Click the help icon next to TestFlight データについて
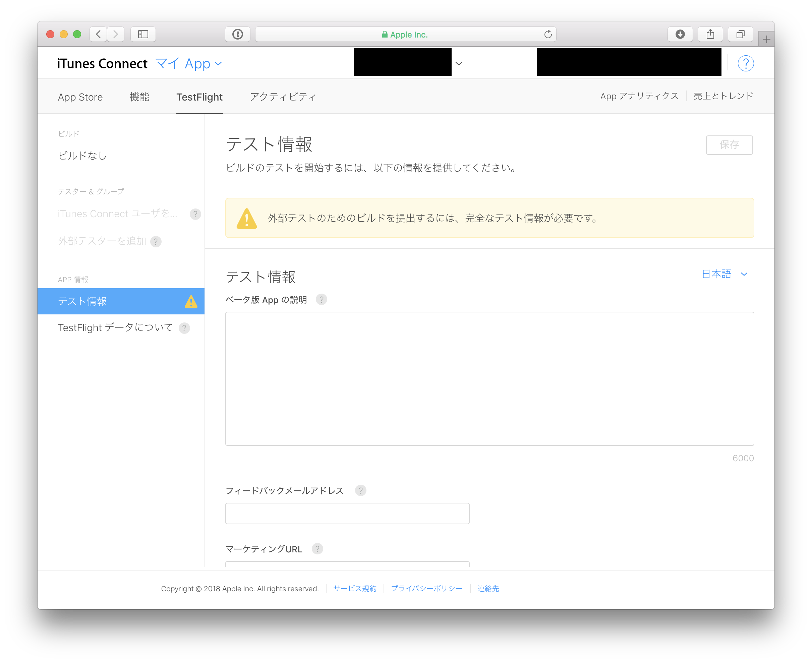Screen dimensions: 812x663 pos(184,328)
